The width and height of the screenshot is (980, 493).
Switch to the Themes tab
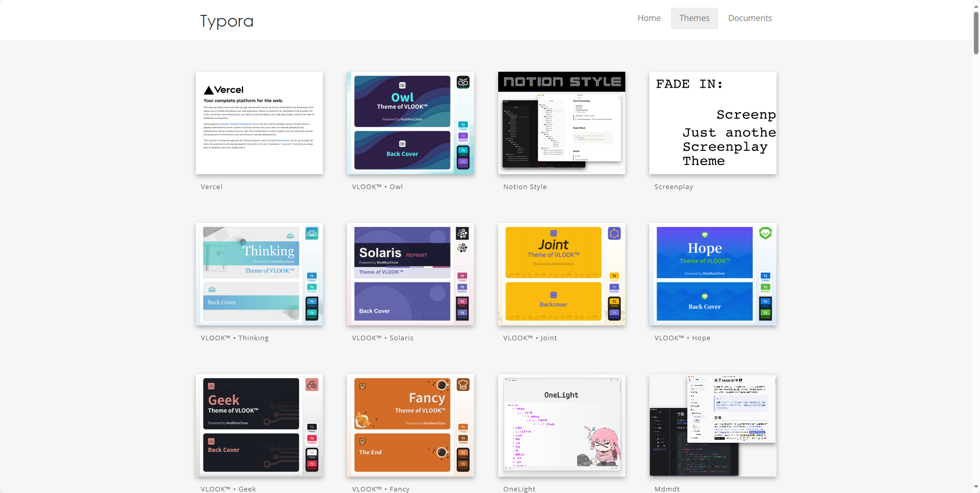694,18
